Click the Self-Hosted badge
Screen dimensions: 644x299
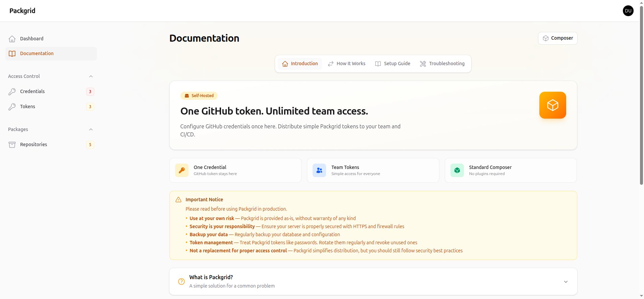199,96
